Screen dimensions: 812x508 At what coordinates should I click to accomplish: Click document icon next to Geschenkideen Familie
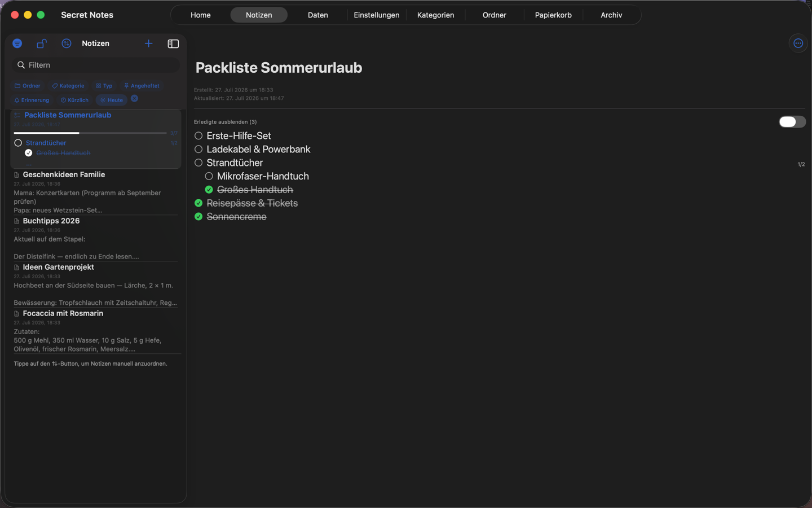point(17,175)
